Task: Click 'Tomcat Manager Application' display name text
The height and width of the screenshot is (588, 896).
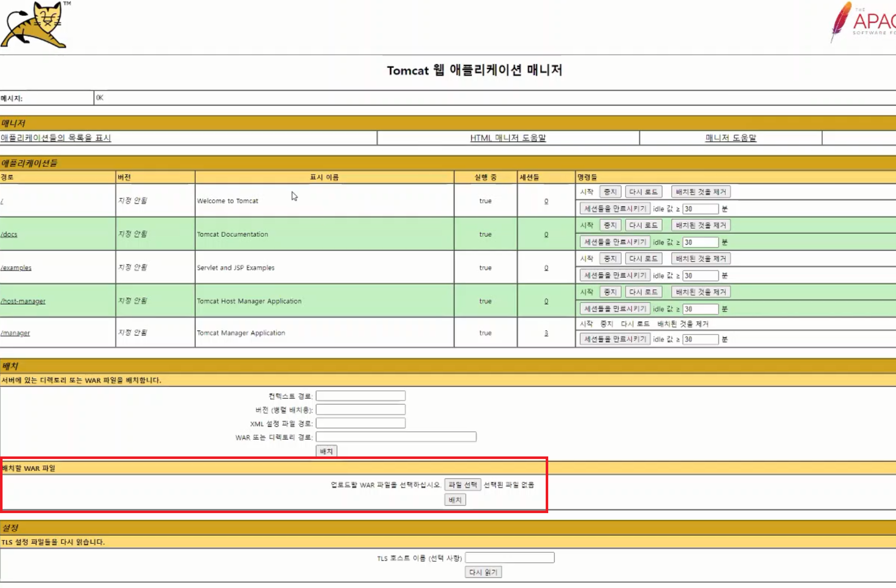Action: click(x=241, y=333)
